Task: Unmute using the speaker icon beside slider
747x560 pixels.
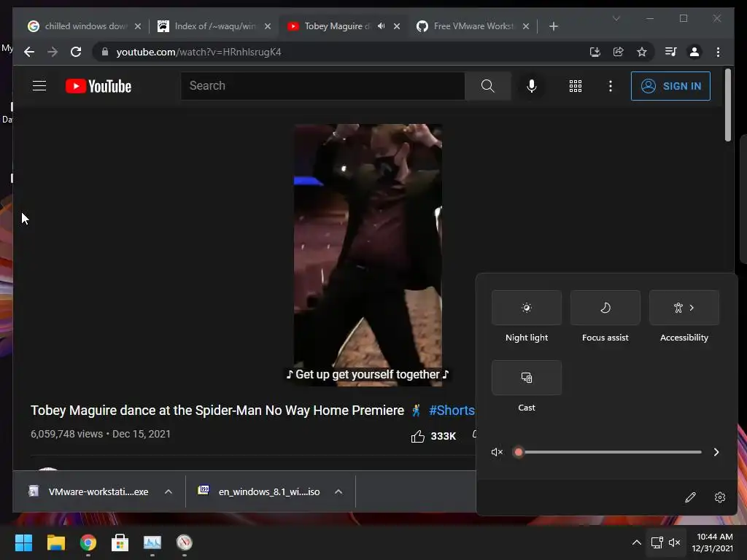Action: click(497, 452)
